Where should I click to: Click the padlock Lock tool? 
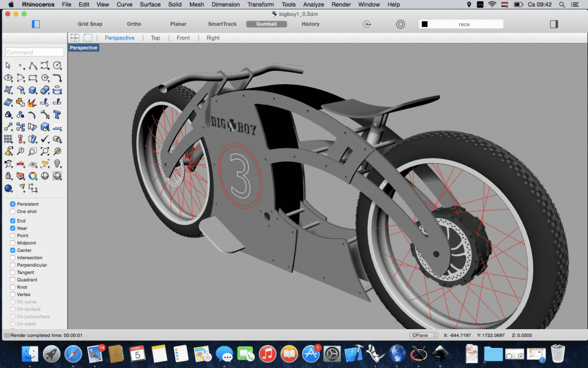click(8, 175)
